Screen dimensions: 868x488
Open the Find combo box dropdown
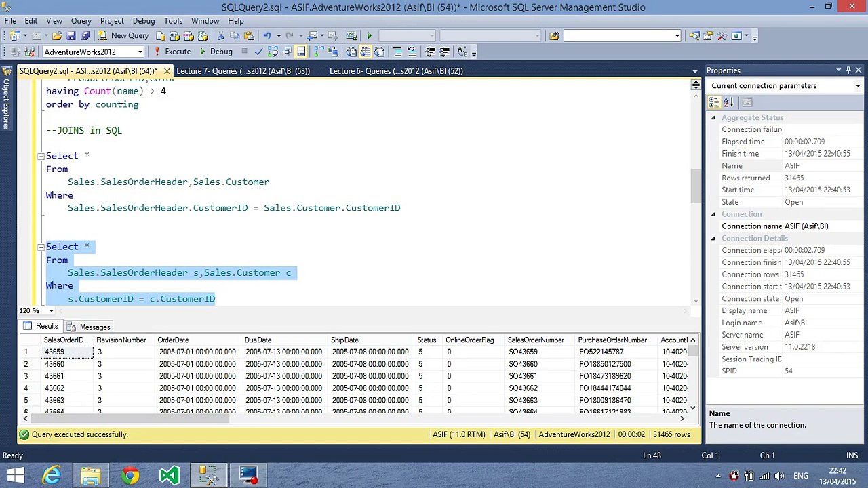tap(677, 36)
